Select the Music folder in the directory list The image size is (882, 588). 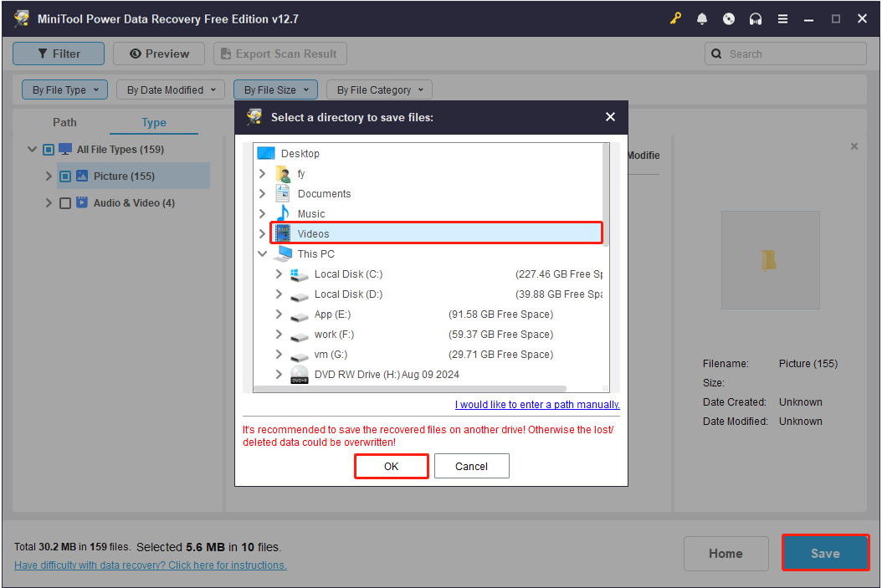click(x=310, y=213)
